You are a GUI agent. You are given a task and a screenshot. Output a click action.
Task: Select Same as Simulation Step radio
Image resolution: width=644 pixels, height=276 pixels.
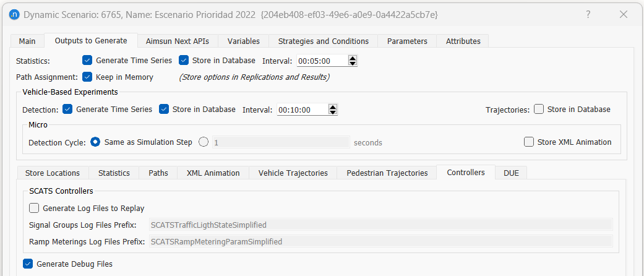coord(95,142)
